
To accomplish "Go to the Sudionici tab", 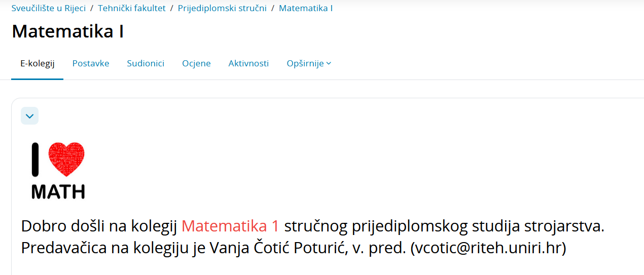I will pos(146,64).
